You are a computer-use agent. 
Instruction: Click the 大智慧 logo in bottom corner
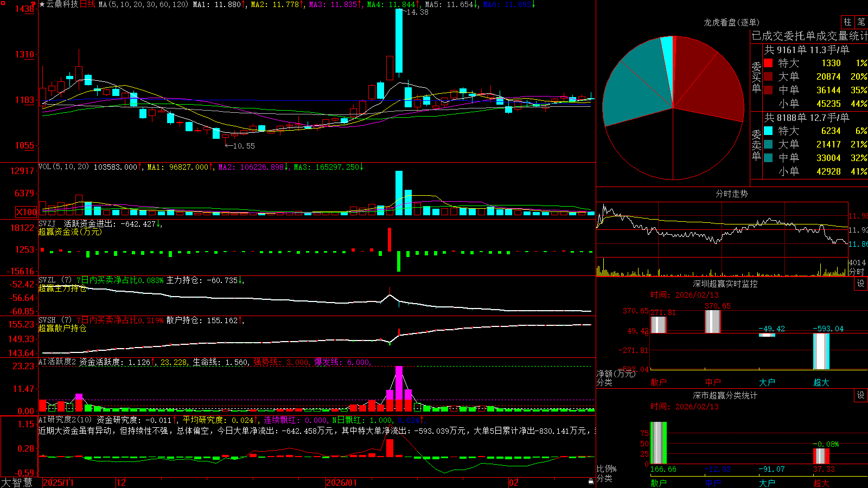[x=17, y=482]
